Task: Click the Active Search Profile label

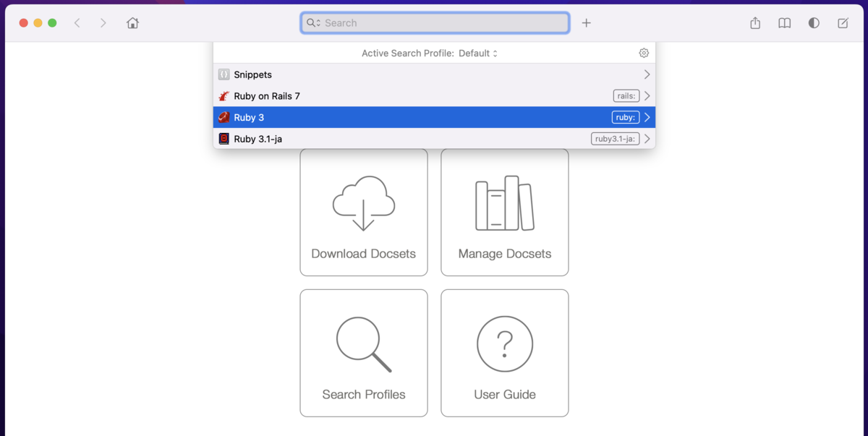Action: tap(408, 54)
